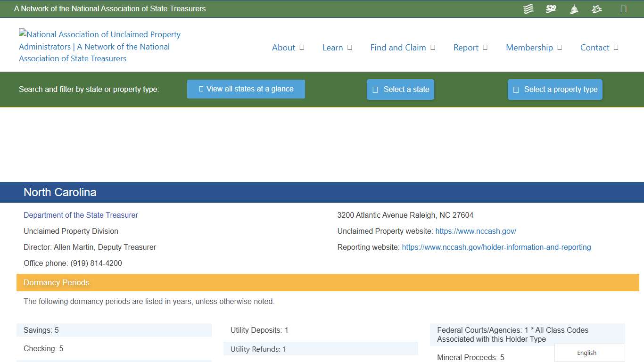Change language using the English selector
This screenshot has height=362, width=644.
[x=586, y=353]
